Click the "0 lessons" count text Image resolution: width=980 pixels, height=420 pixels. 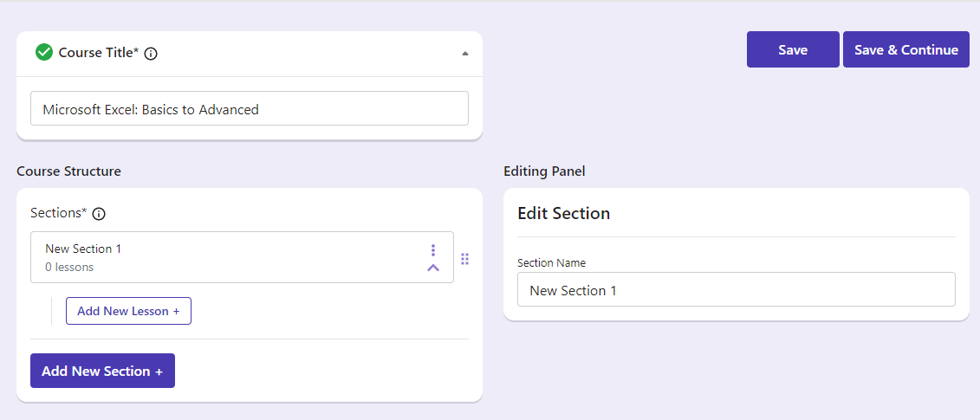click(69, 268)
